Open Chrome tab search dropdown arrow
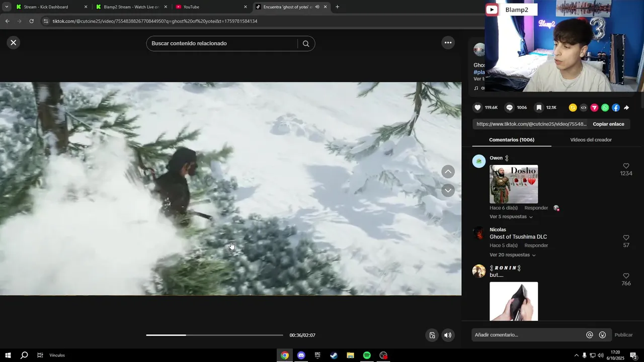Image resolution: width=644 pixels, height=362 pixels. [7, 7]
